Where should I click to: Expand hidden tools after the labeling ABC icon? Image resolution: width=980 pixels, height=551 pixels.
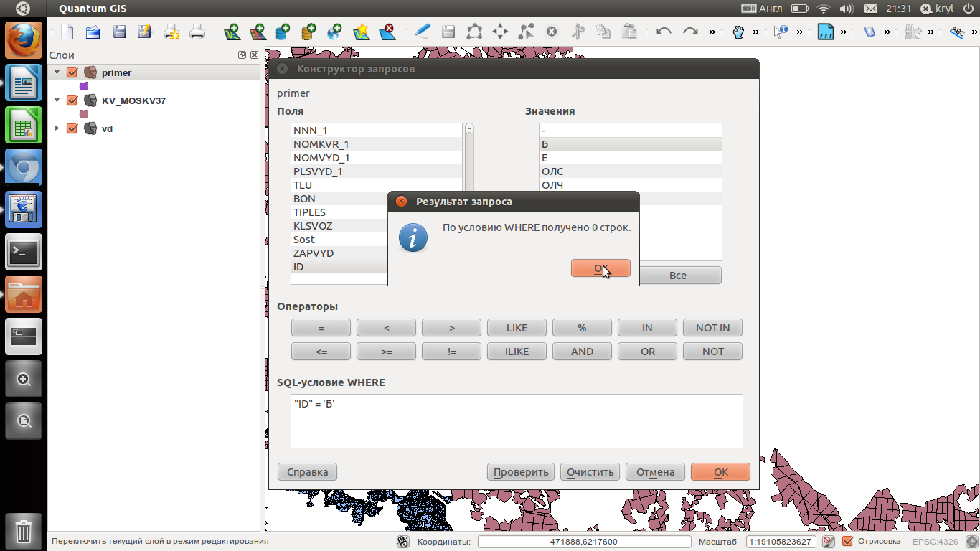click(975, 32)
